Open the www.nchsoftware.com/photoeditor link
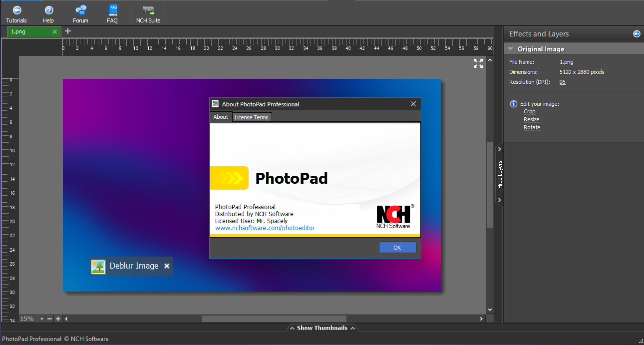Screen dimensions: 644x345 click(x=265, y=228)
